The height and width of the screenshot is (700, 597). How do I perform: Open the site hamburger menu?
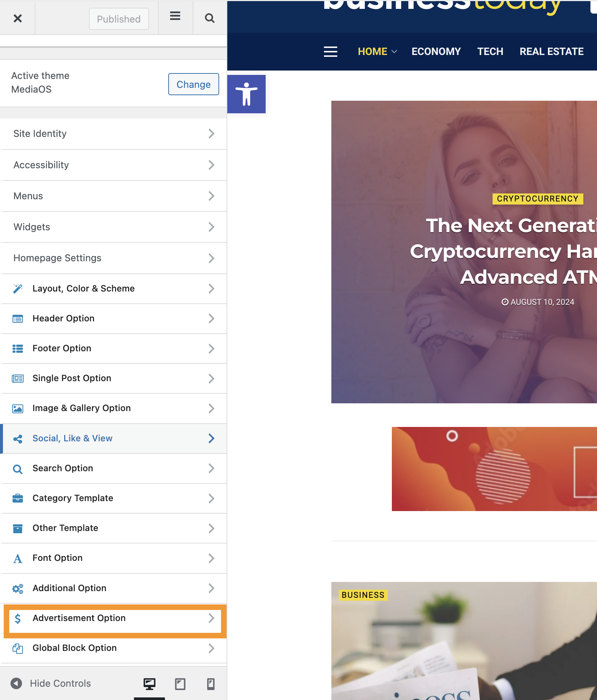click(x=331, y=51)
